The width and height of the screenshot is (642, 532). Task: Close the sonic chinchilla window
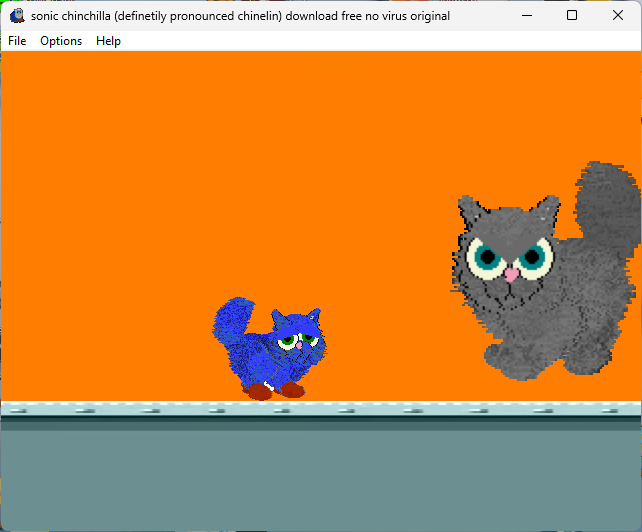point(618,15)
